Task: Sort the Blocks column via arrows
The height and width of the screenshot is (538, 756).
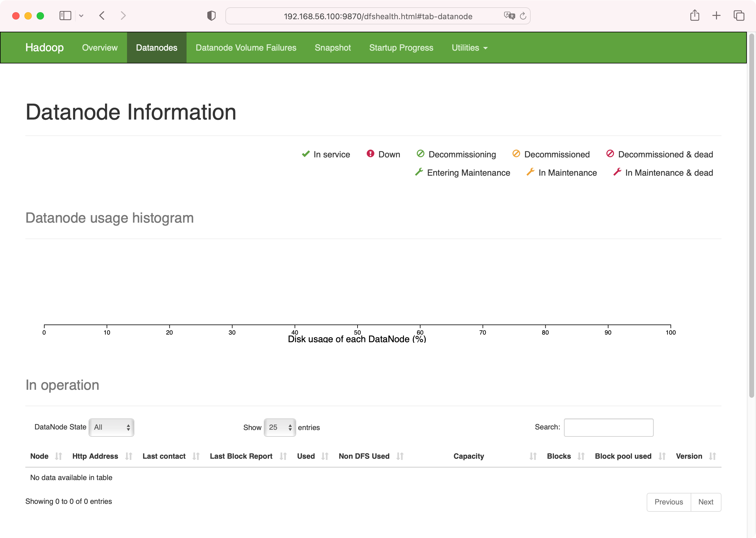Action: point(581,456)
